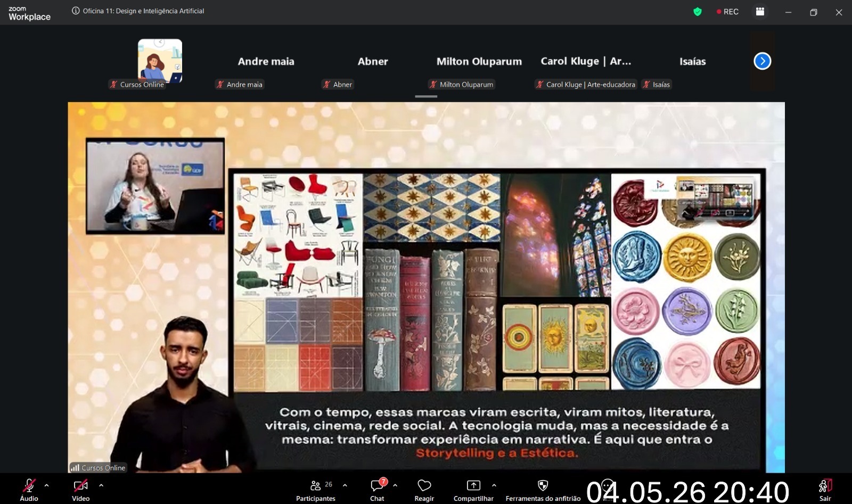Turn on camera with the Vídeo button
Image resolution: width=852 pixels, height=504 pixels.
click(x=80, y=490)
